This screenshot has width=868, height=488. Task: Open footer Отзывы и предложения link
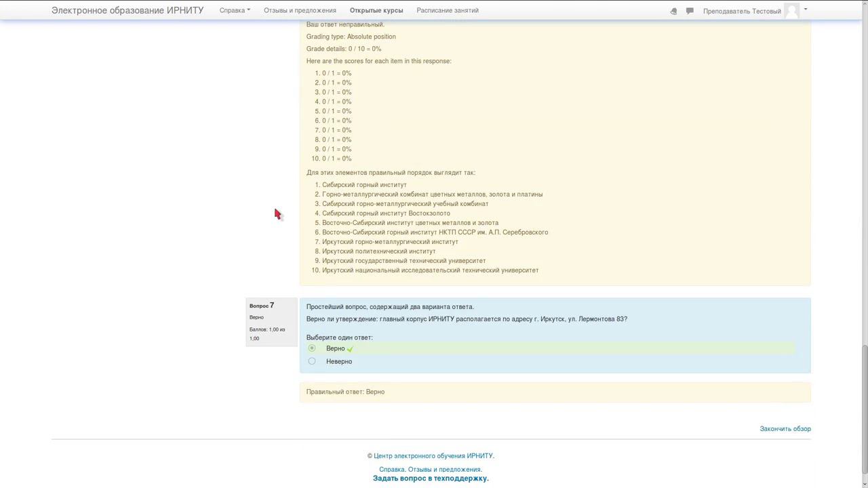click(x=444, y=469)
